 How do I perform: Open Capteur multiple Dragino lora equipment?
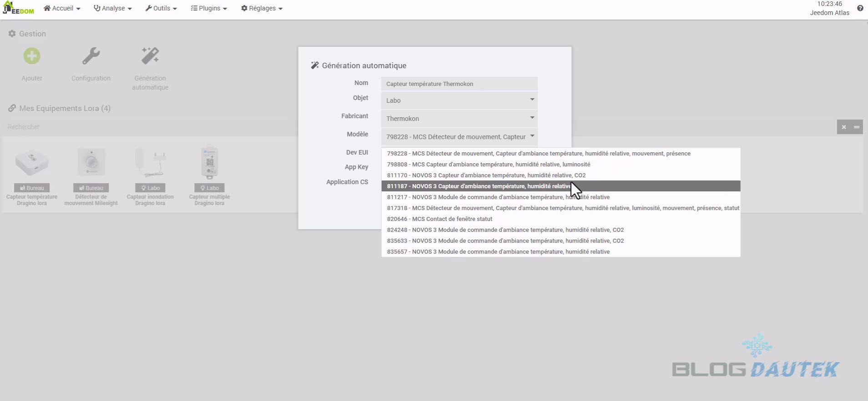[209, 164]
